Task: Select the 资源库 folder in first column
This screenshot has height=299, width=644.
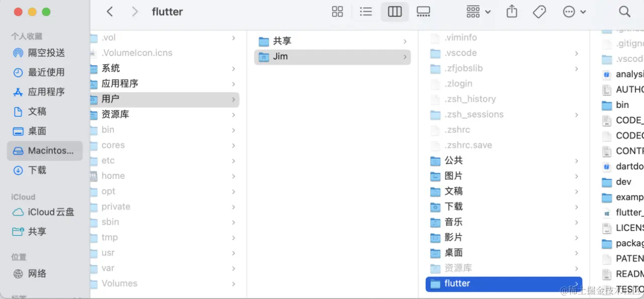Action: pyautogui.click(x=165, y=115)
